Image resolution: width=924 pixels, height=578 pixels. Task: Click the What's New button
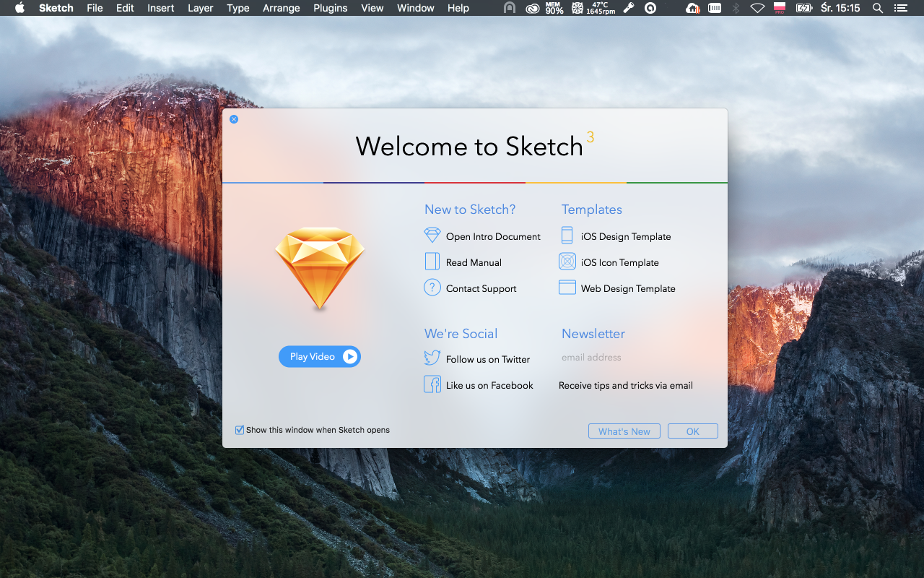[624, 431]
